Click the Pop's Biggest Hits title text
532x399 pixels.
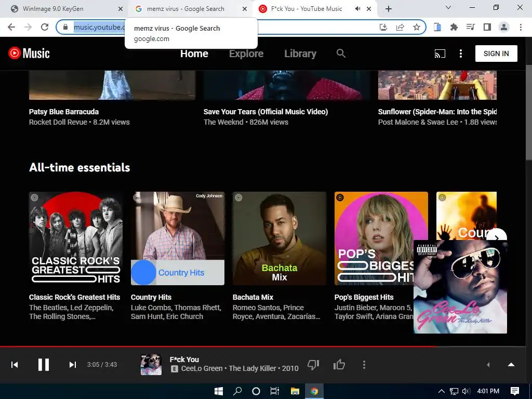point(364,297)
